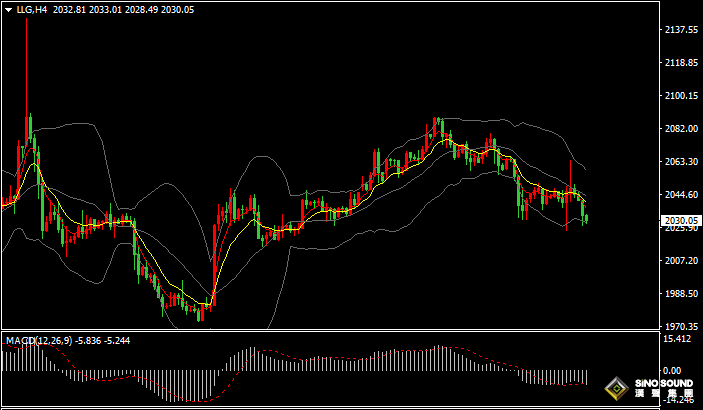Screen dimensions: 703x410
Task: Click the 2137.55 price scale label
Action: coord(680,30)
